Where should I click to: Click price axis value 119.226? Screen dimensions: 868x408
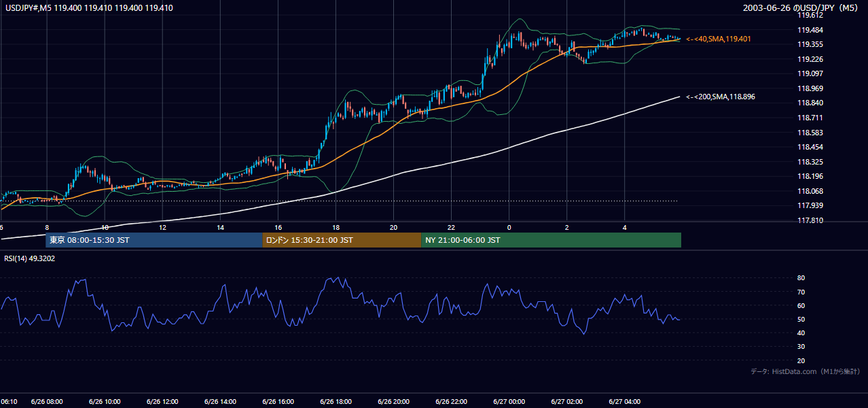point(811,59)
